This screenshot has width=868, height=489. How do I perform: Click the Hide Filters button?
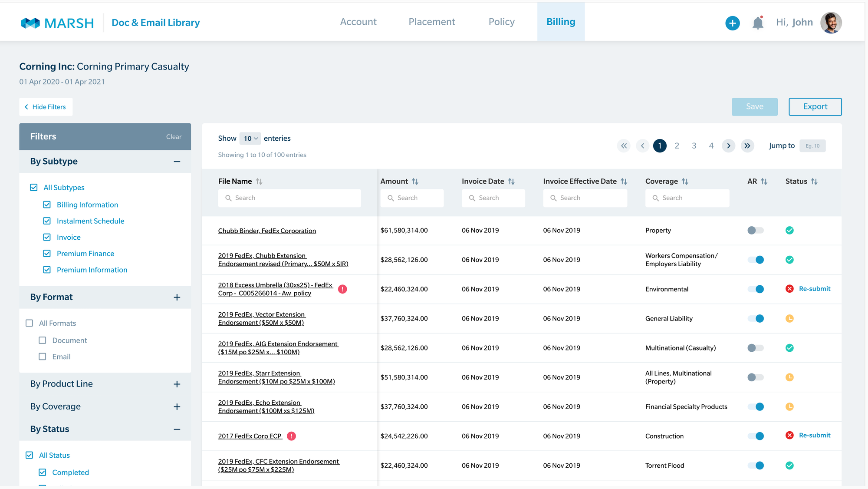pyautogui.click(x=46, y=107)
